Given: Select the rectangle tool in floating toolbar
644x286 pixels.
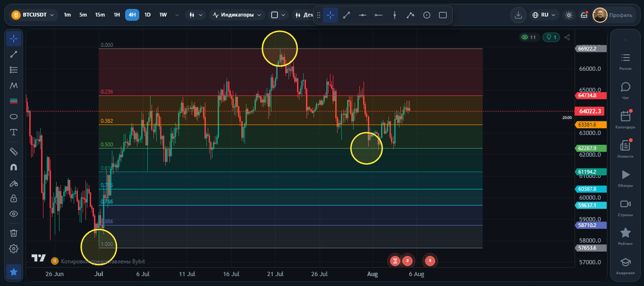Looking at the screenshot, I should (443, 15).
